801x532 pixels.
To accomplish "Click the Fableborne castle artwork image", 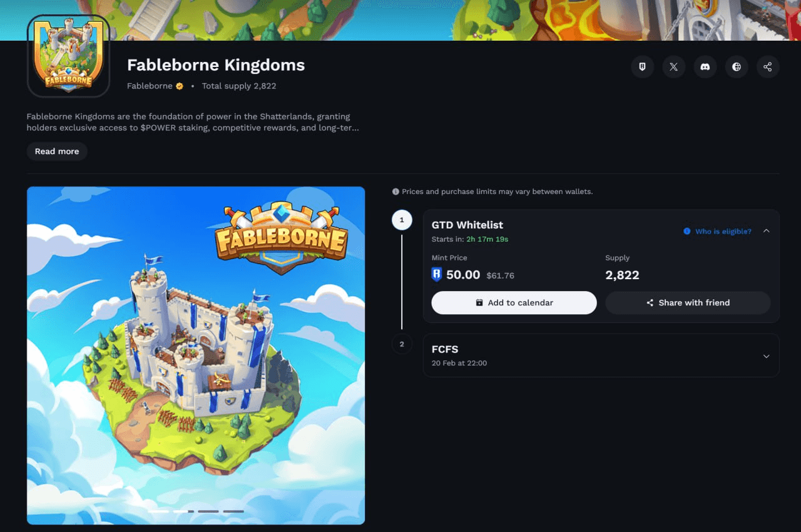I will tap(196, 356).
